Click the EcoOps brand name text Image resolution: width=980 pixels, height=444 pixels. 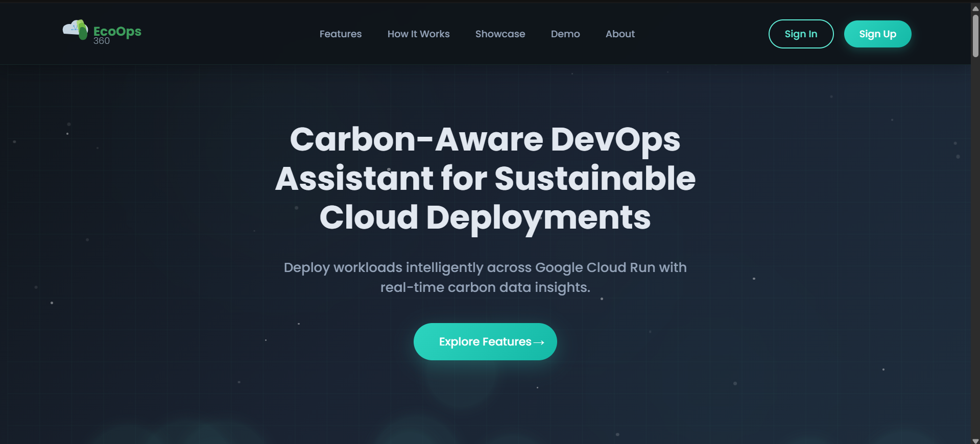click(117, 31)
